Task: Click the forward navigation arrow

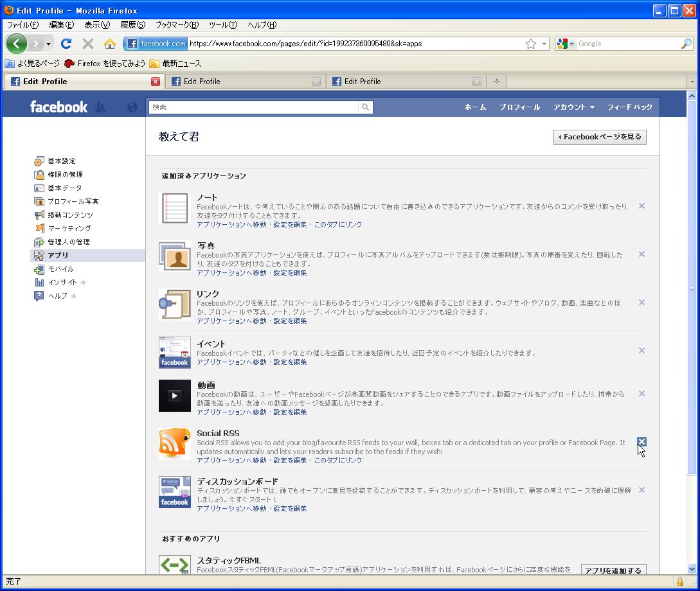Action: tap(36, 44)
